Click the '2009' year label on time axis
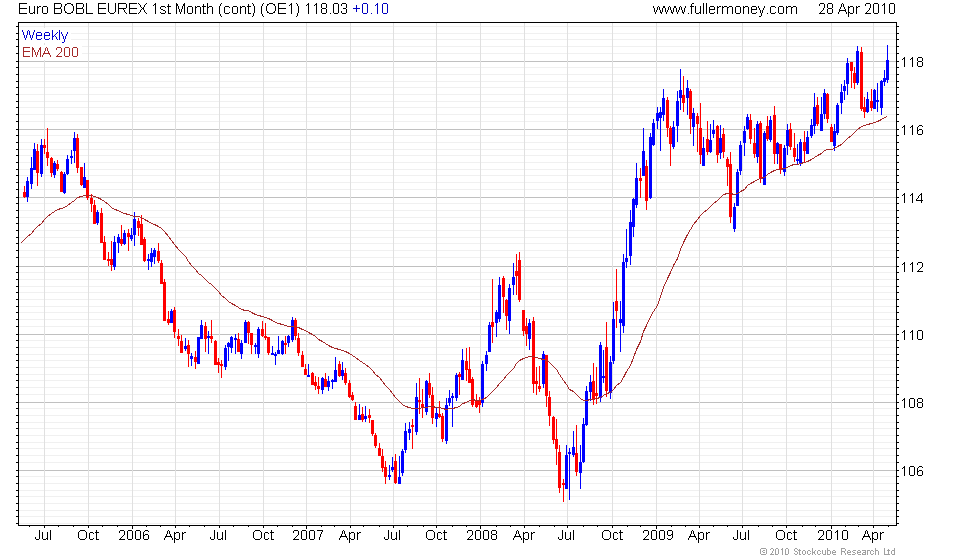 pyautogui.click(x=658, y=535)
